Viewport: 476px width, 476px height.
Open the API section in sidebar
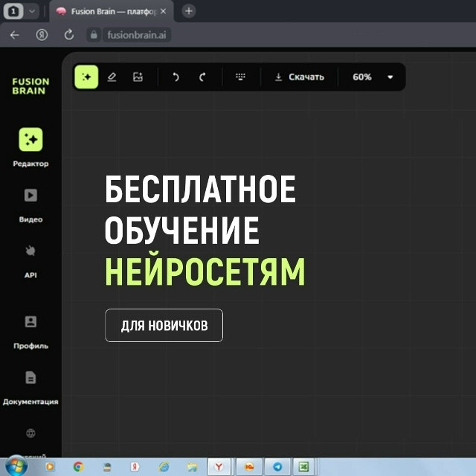30,262
